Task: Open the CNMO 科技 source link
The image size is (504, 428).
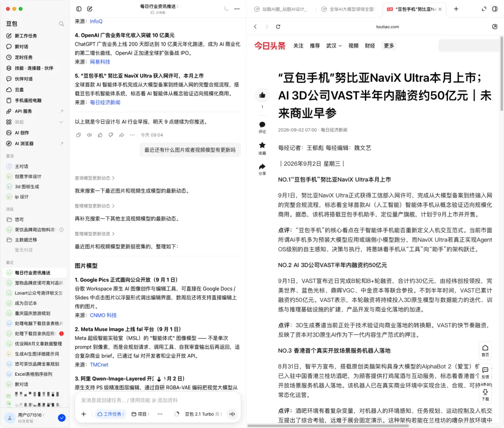Action: 103,315
